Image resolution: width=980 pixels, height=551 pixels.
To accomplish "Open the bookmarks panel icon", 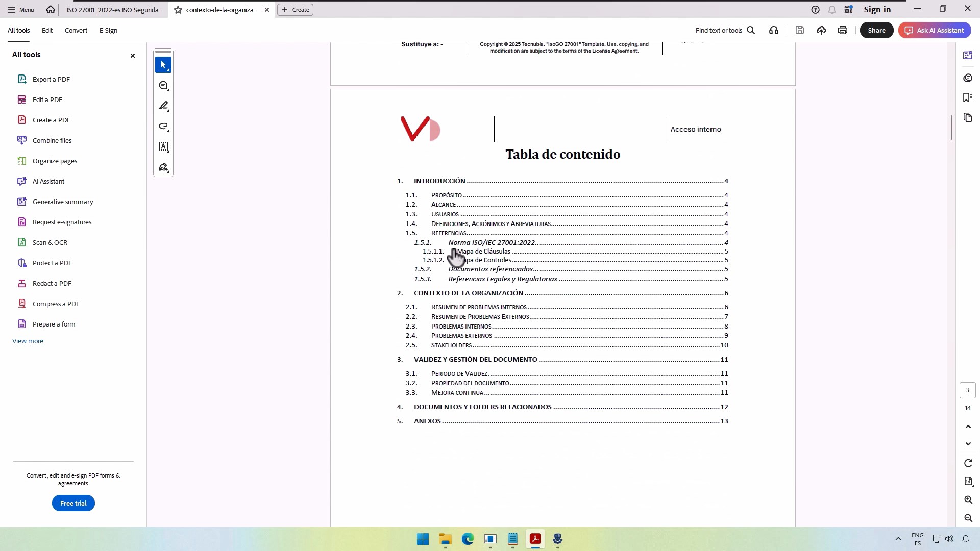I will 968,97.
